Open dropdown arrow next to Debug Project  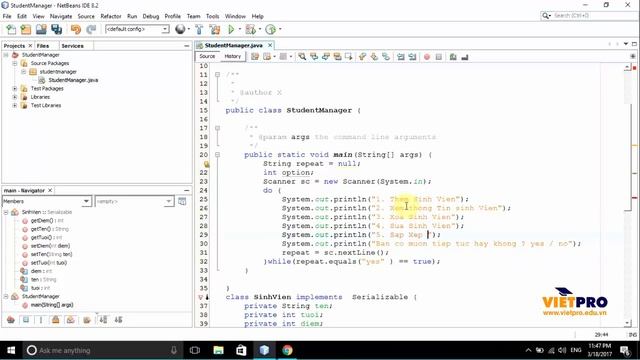point(260,29)
